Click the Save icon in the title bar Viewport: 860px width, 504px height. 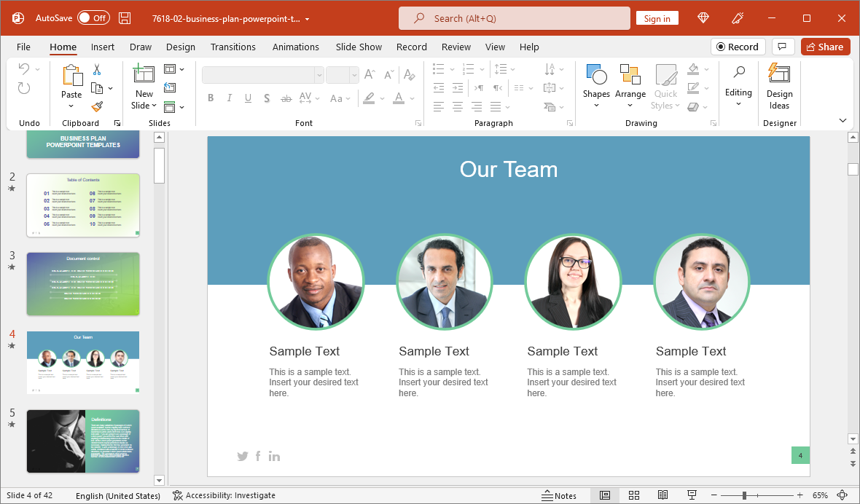pyautogui.click(x=125, y=18)
